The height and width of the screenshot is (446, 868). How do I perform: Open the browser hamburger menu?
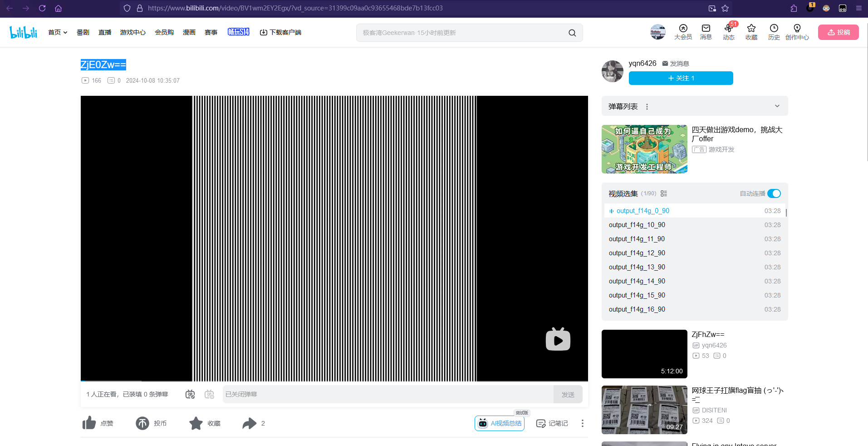pos(858,8)
